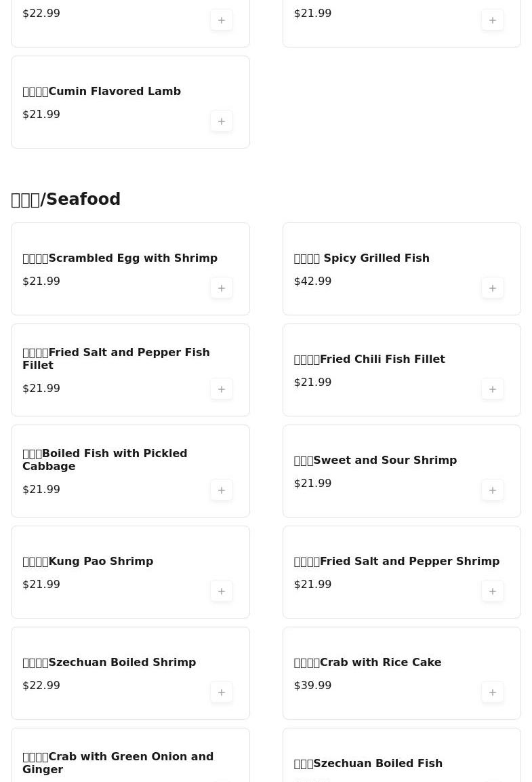Open Kung Pao Shrimp item title
532x782 pixels.
[87, 561]
